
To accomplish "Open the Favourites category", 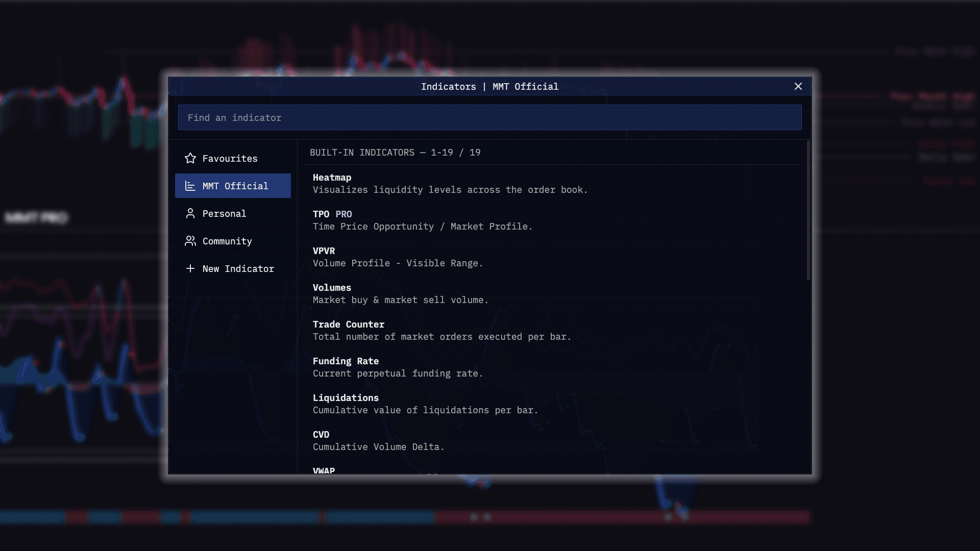I will click(230, 159).
